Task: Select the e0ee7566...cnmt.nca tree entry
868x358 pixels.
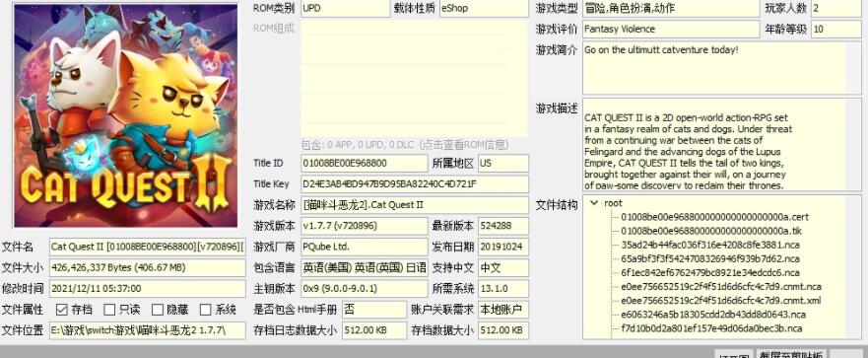Action: click(721, 287)
